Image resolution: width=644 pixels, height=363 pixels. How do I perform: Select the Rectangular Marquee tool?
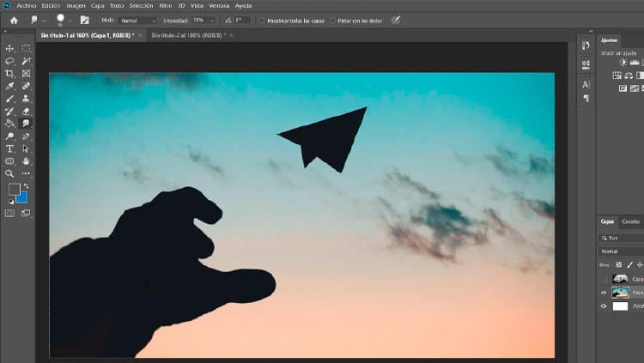[26, 48]
